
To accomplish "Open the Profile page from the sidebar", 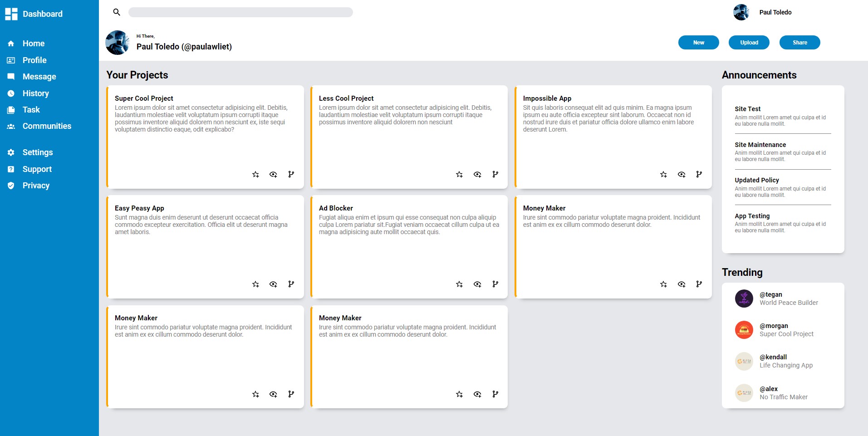I will point(11,60).
